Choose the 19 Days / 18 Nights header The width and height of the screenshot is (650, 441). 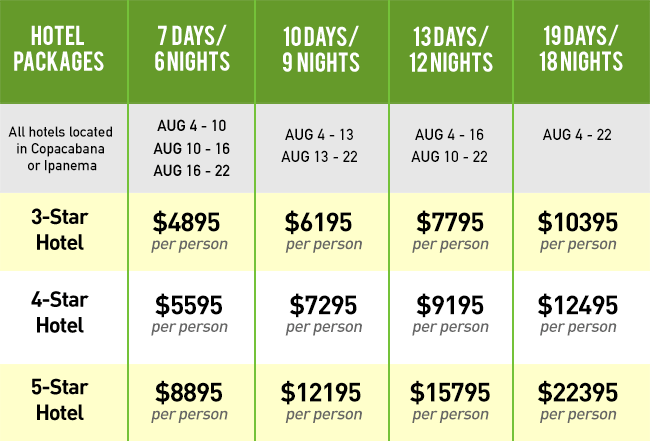[581, 48]
